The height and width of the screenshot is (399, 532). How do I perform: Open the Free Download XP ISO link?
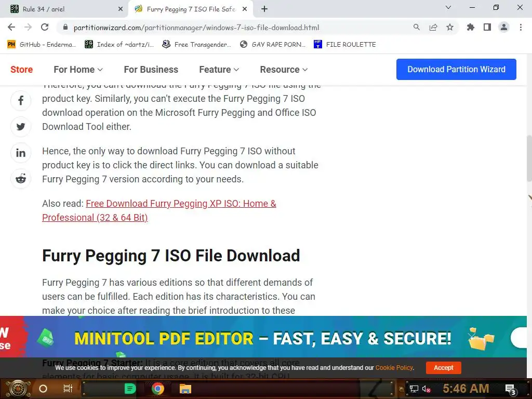click(159, 210)
